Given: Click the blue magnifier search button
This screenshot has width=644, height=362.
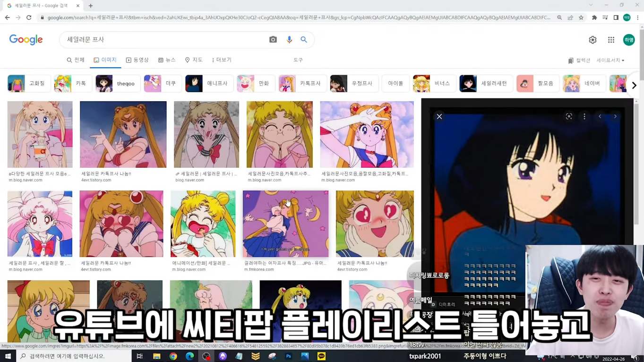Looking at the screenshot, I should [304, 40].
